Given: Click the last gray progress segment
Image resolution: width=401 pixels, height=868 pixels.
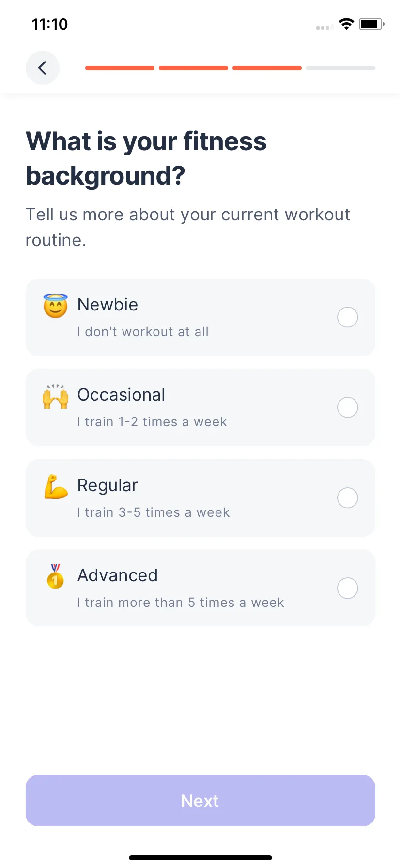Looking at the screenshot, I should click(341, 68).
